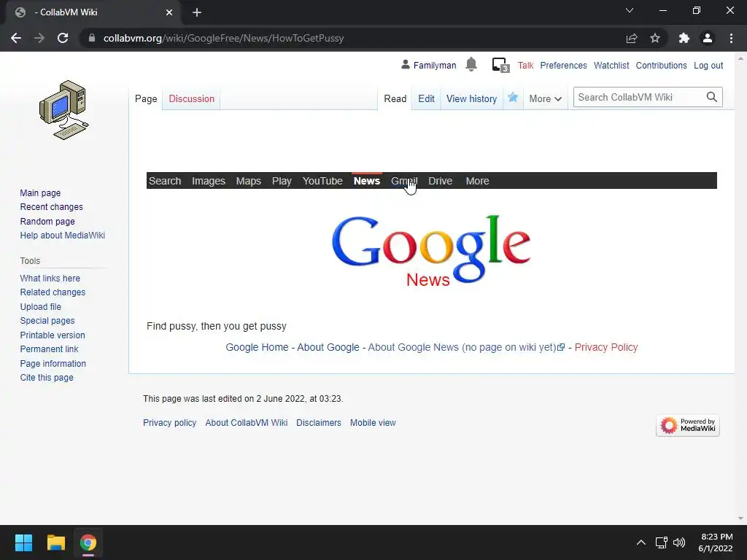Screen dimensions: 747x560
Task: Bookmark the page with the star icon in address bar
Action: (x=655, y=38)
